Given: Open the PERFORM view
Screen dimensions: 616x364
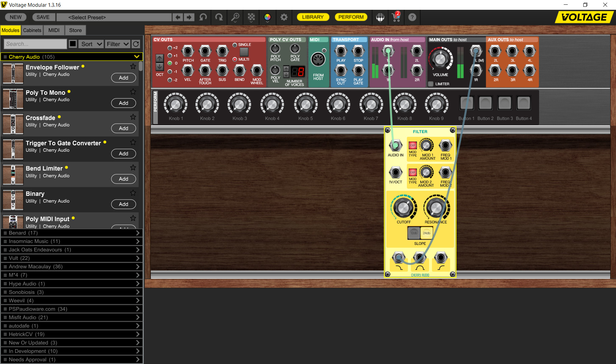Looking at the screenshot, I should pos(351,17).
